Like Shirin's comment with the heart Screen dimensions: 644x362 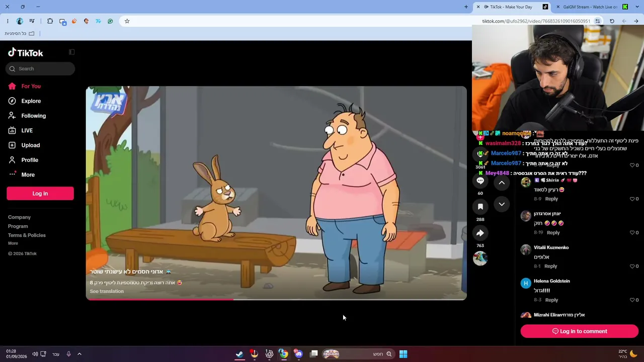pos(632,199)
